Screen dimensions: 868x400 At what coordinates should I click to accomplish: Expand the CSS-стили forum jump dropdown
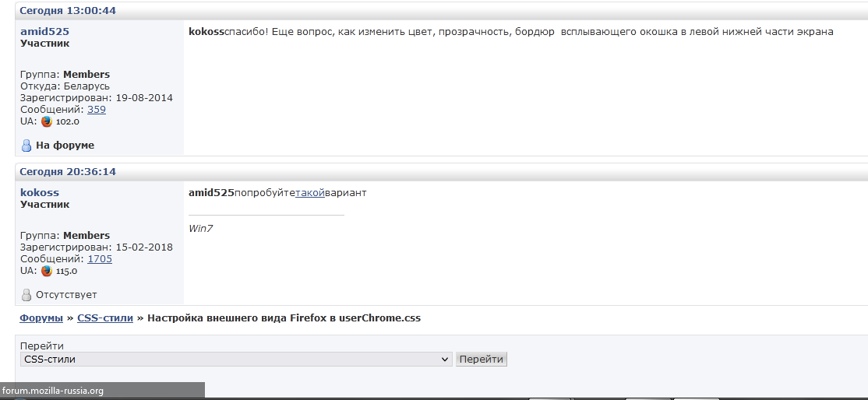click(x=236, y=359)
